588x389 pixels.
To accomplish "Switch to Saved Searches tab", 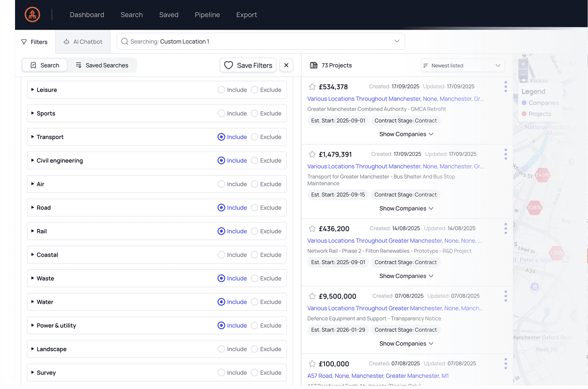I will [x=102, y=65].
